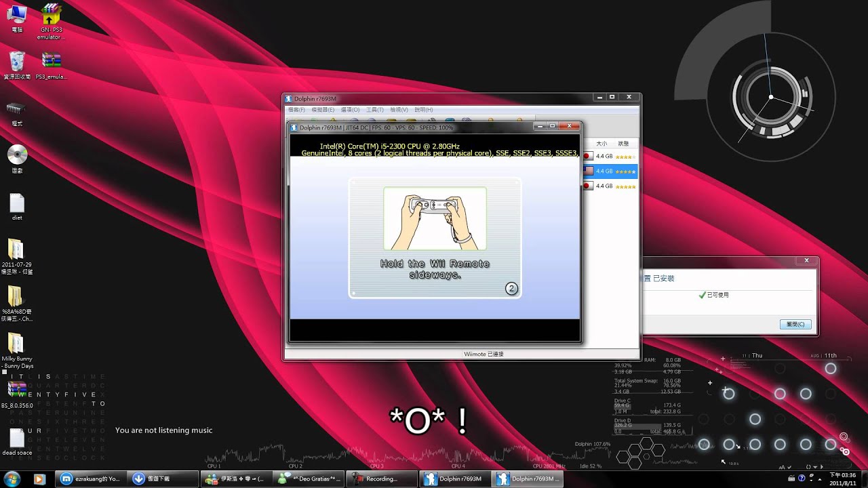This screenshot has width=868, height=488.
Task: Launch the media player pinned taskbar icon
Action: 39,479
